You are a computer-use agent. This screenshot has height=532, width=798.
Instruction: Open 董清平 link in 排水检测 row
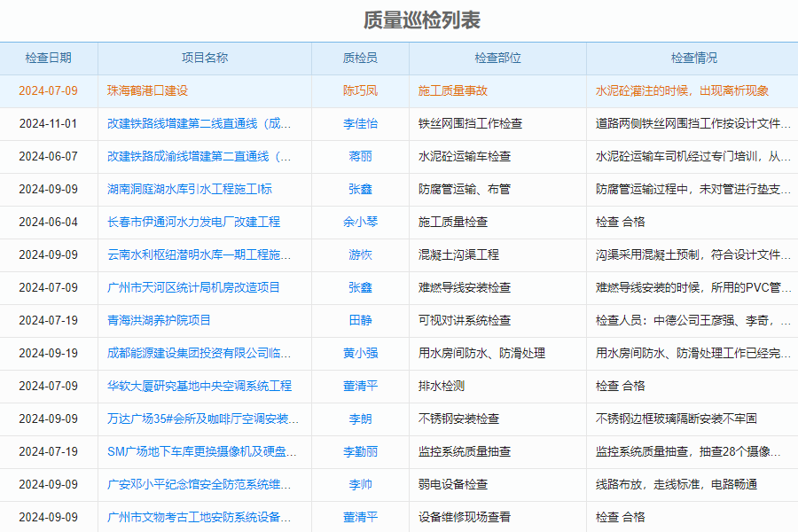[360, 387]
